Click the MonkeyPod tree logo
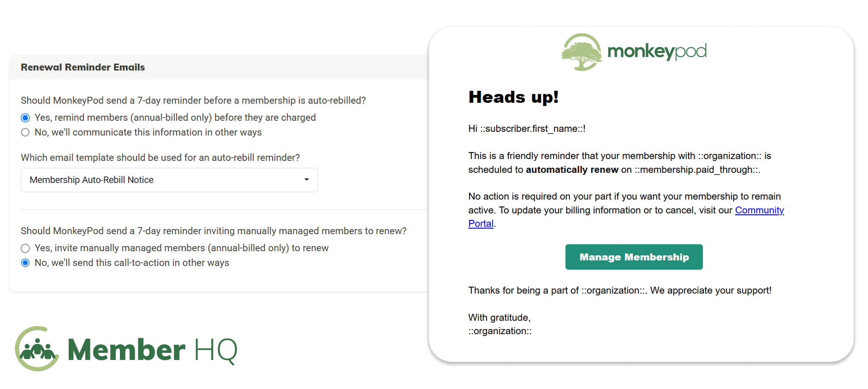868x389 pixels. (581, 52)
